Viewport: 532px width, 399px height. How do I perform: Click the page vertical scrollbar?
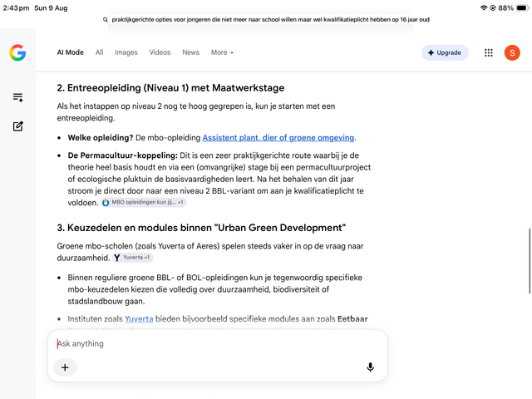point(529,261)
